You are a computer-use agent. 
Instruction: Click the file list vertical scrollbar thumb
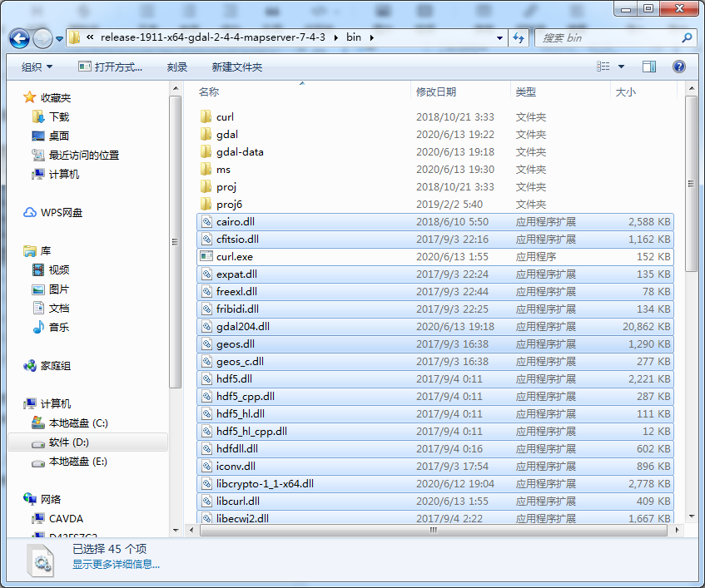(691, 184)
